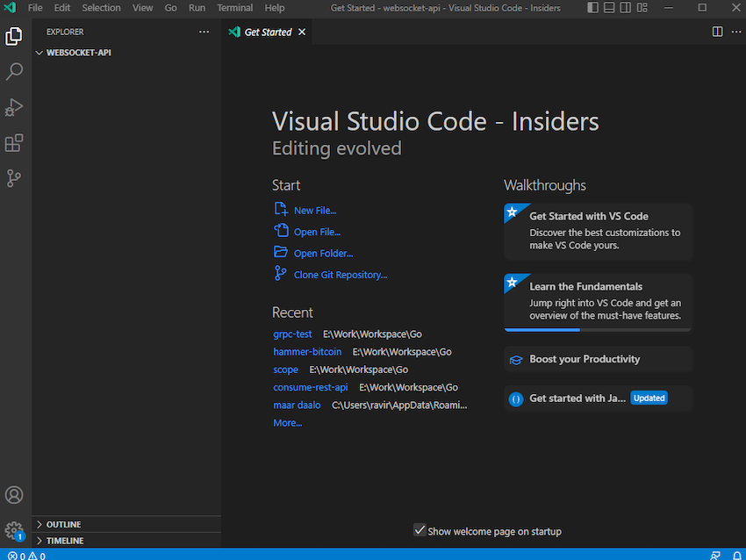Click the Clone Git Repository link

coord(340,275)
